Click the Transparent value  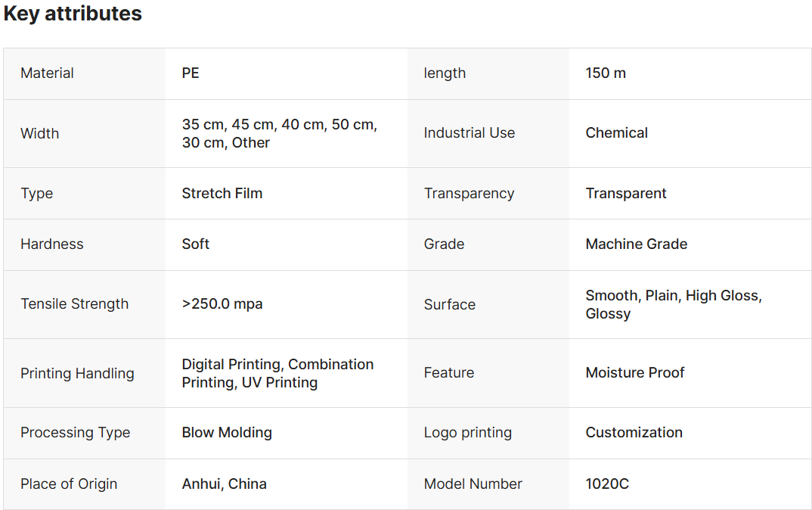pyautogui.click(x=626, y=193)
